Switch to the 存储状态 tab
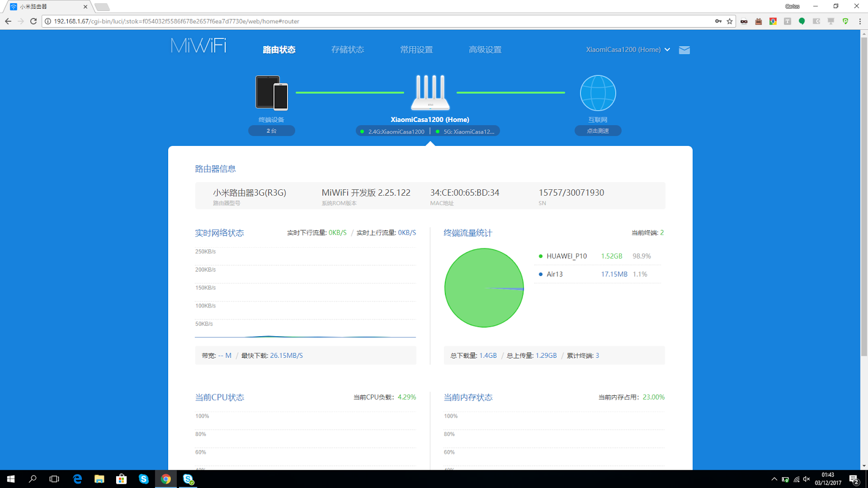868x488 pixels. 348,50
